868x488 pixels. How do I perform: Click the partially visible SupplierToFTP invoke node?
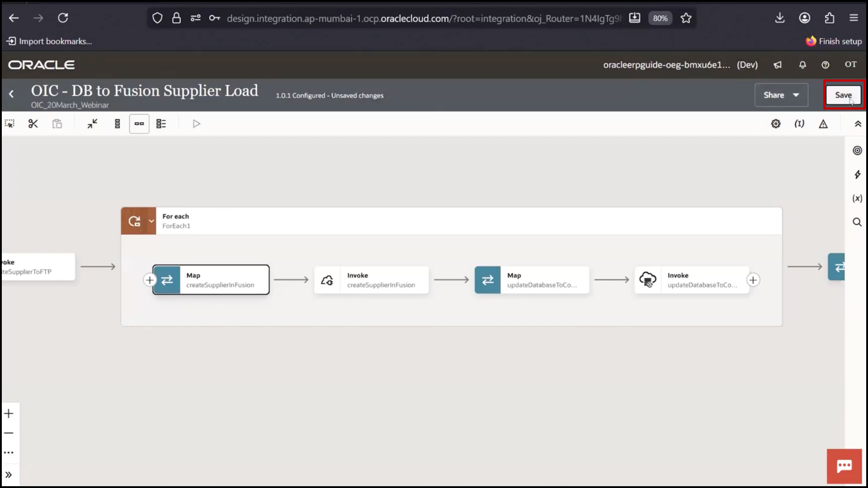(38, 267)
